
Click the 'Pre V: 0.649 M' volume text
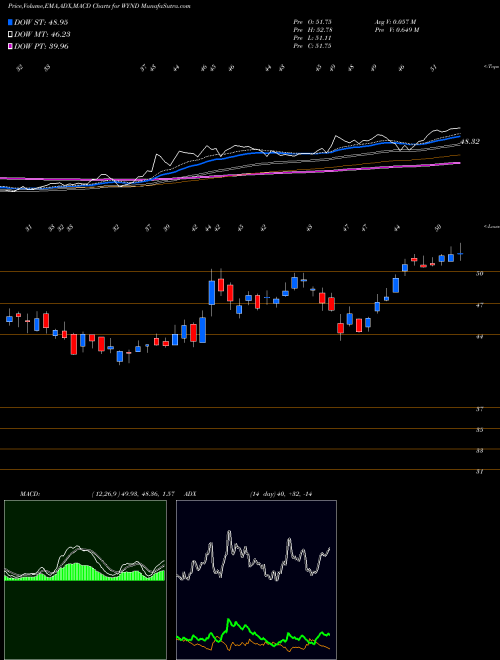[396, 30]
